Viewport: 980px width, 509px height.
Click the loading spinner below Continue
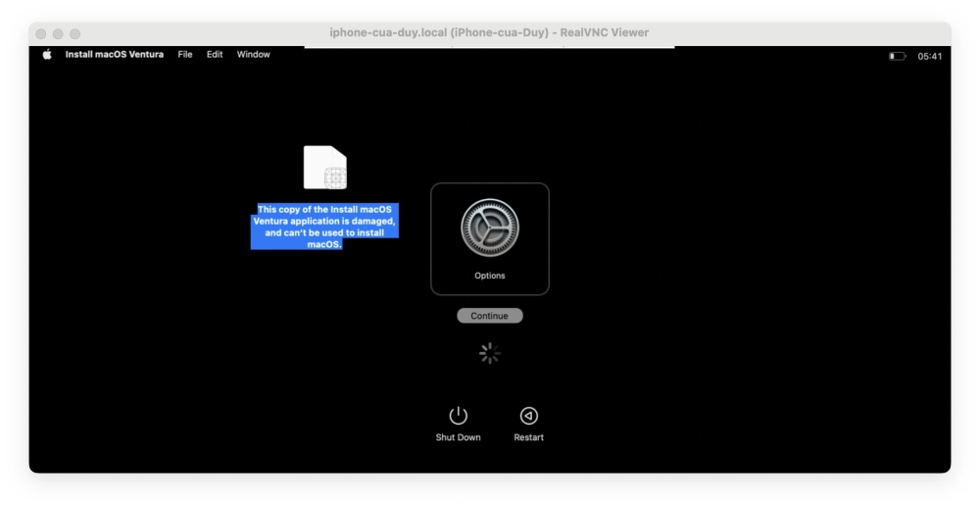pos(489,353)
